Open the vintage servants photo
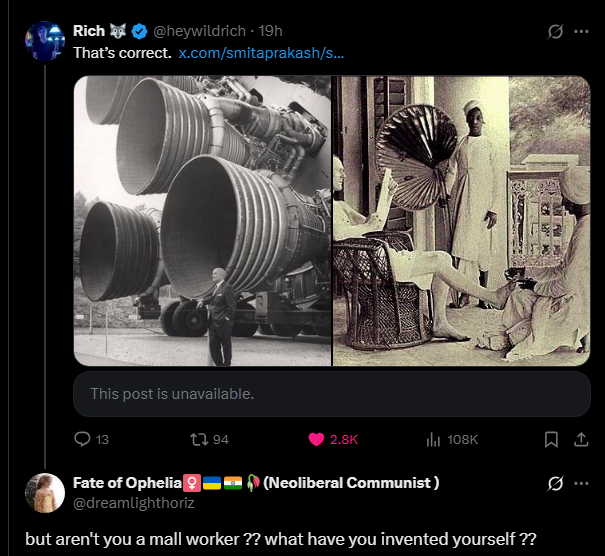The height and width of the screenshot is (556, 605). click(461, 221)
